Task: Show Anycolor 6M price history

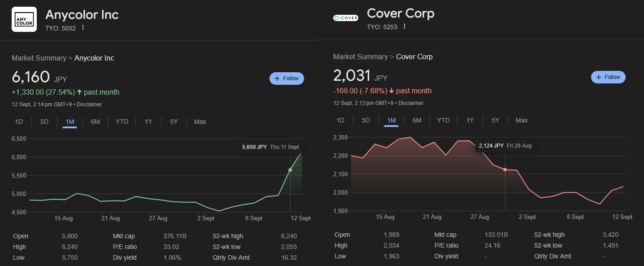Action: 95,122
